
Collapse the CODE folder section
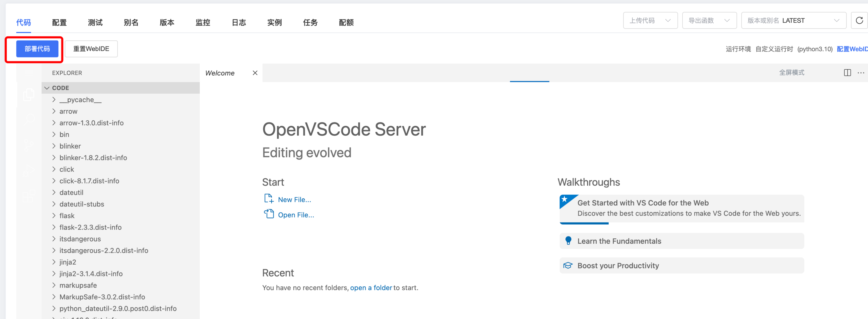(47, 88)
